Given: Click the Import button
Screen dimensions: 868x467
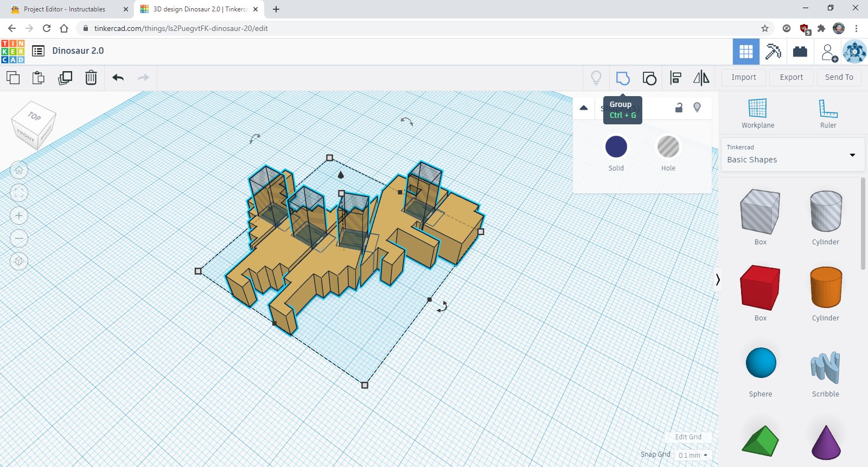Looking at the screenshot, I should (x=743, y=78).
